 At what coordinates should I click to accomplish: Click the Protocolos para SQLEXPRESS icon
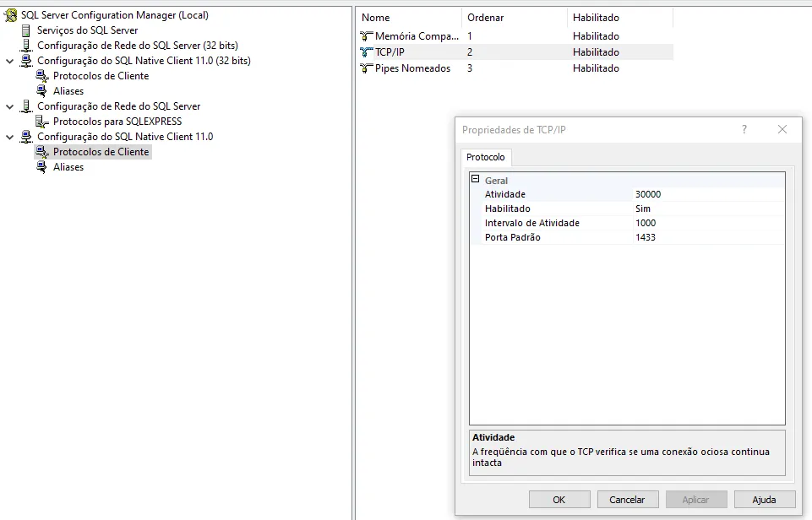pyautogui.click(x=42, y=122)
